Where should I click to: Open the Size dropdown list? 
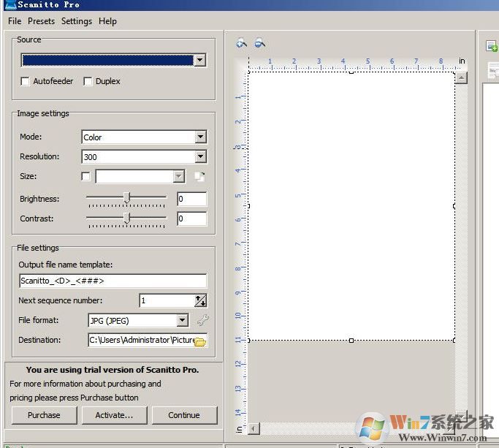(179, 176)
